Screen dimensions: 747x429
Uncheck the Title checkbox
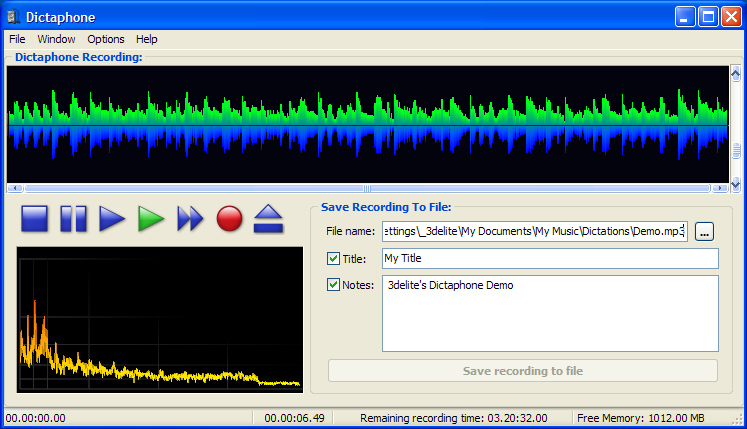[x=333, y=259]
